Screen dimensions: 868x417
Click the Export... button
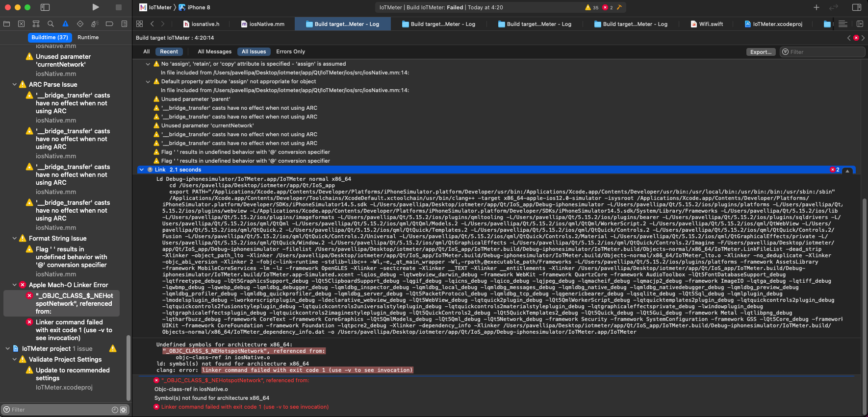click(x=761, y=52)
